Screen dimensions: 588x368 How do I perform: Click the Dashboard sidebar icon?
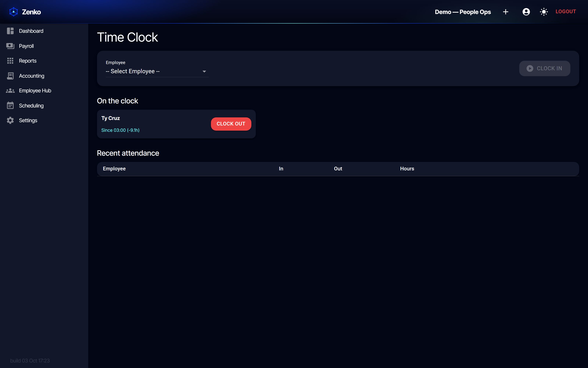click(x=10, y=31)
